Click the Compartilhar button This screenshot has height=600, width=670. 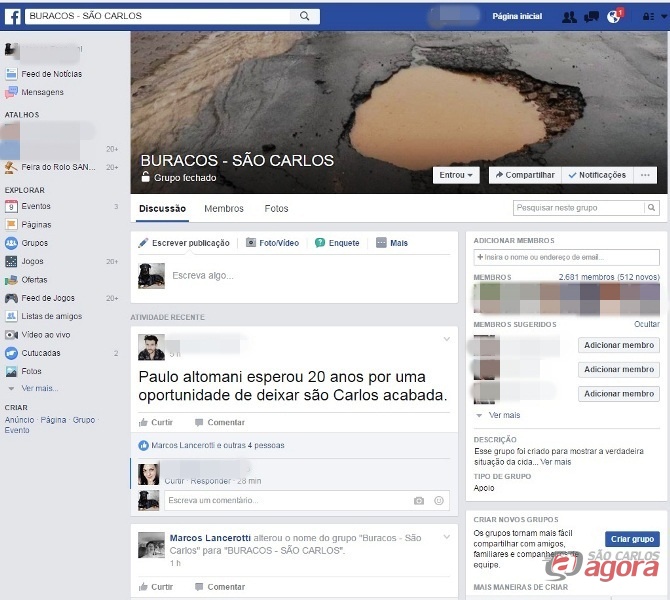point(525,175)
